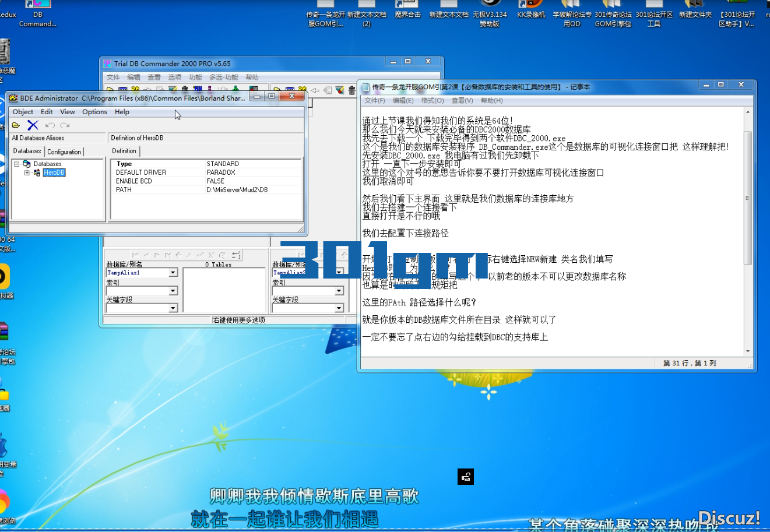
Task: Open the 301论坛开区工具 desktop icon
Action: click(654, 14)
